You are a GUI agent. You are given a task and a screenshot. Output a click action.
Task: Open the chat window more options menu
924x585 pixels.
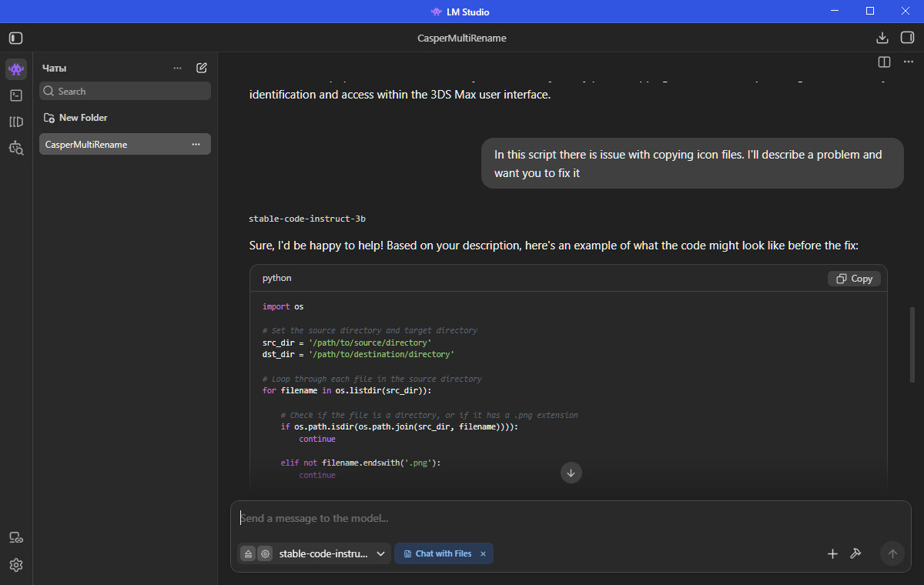pos(909,62)
